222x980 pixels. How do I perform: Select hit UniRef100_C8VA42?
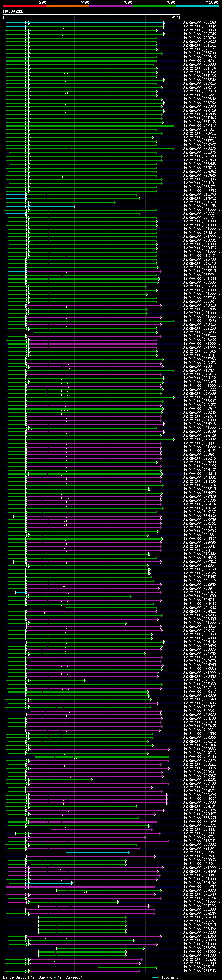[199, 408]
